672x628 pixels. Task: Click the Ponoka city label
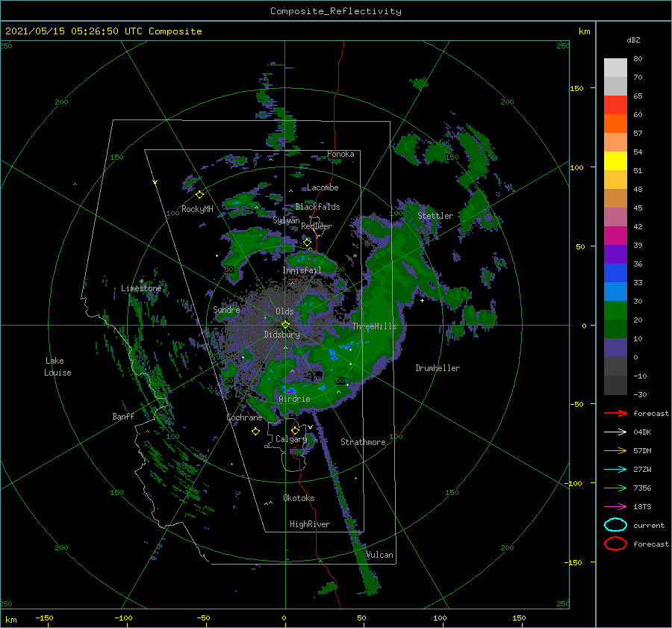(x=340, y=154)
